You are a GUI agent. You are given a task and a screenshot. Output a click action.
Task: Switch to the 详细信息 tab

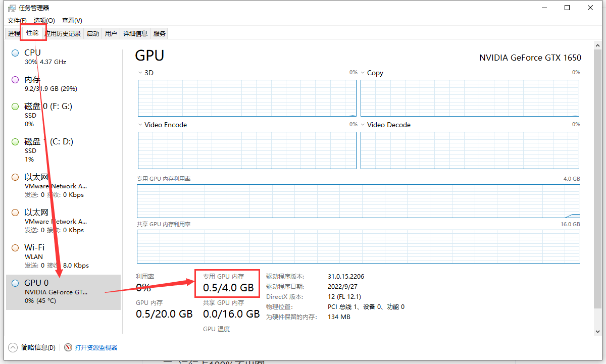135,33
